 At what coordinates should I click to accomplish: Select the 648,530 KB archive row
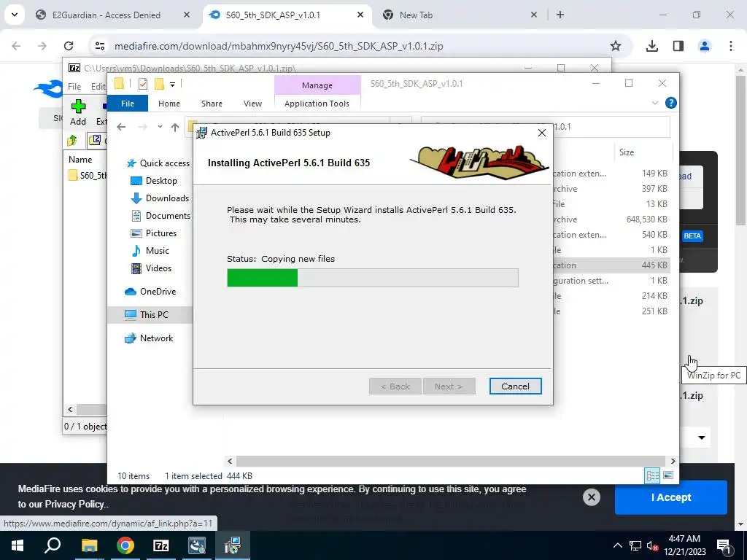coord(611,219)
